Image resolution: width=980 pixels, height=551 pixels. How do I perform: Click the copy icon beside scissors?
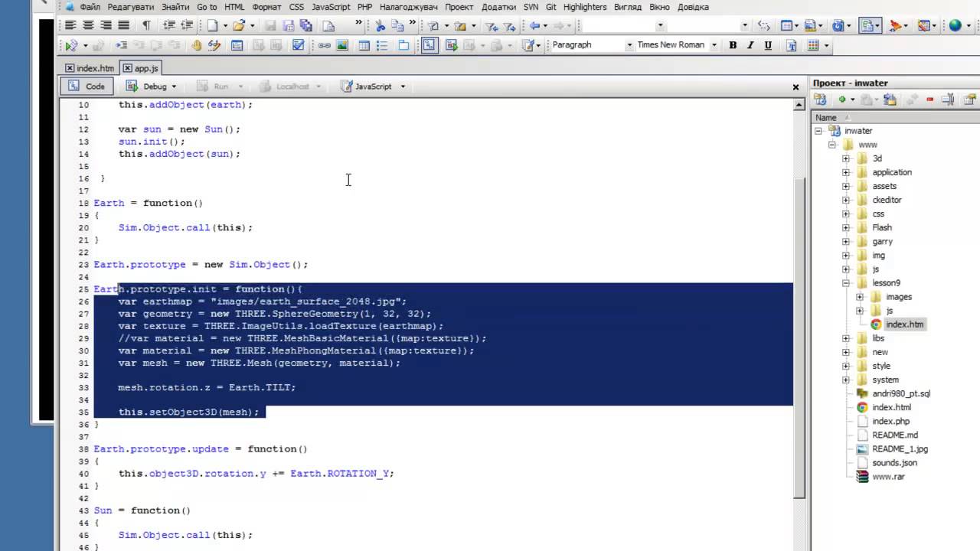(x=399, y=25)
